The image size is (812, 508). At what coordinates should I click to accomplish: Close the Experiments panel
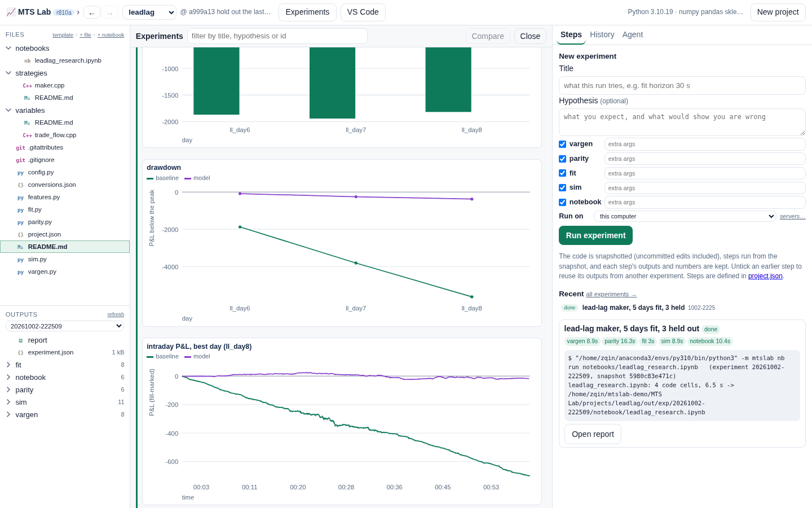pyautogui.click(x=530, y=36)
